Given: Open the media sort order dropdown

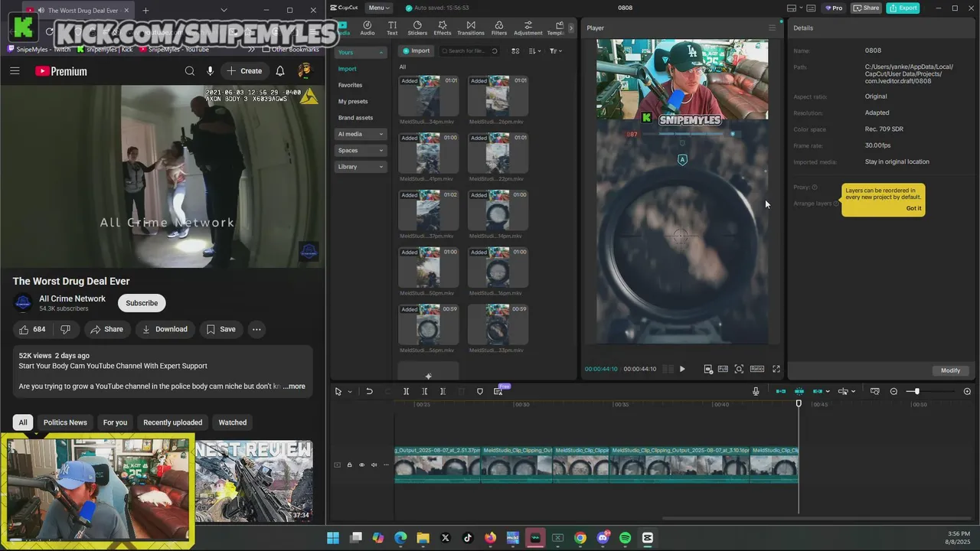Looking at the screenshot, I should click(x=534, y=51).
